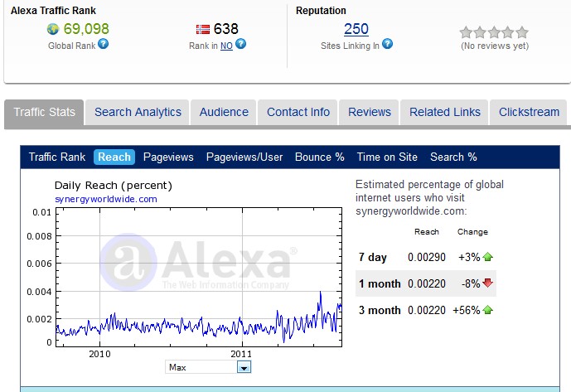Select the Pageviews/User chart option
Viewport: 571px width, 392px height.
point(244,157)
